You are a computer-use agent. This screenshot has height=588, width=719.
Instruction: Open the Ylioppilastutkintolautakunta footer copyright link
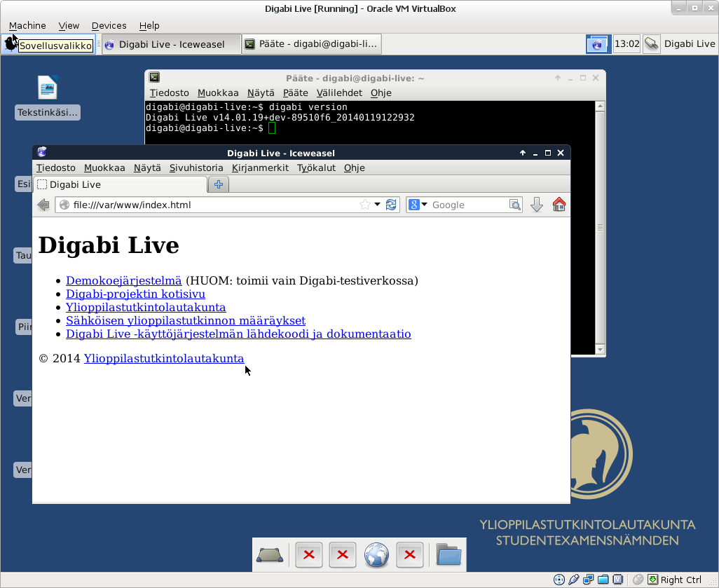tap(164, 358)
